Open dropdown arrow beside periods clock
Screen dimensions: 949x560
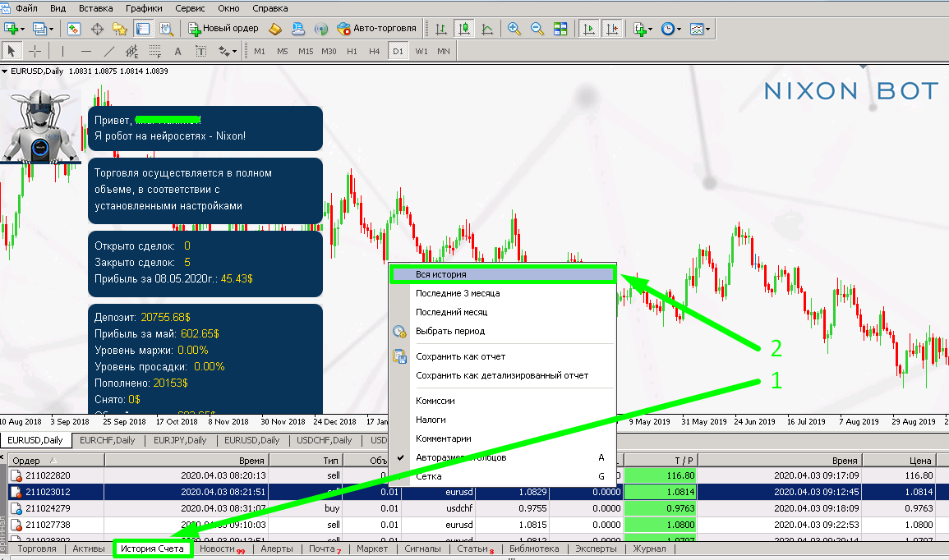point(679,29)
